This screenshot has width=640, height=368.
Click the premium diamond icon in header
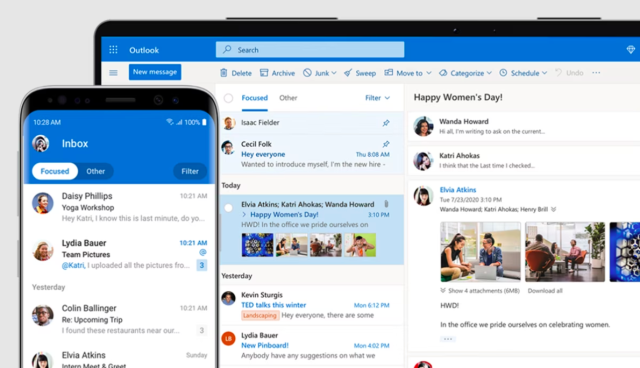(x=631, y=50)
